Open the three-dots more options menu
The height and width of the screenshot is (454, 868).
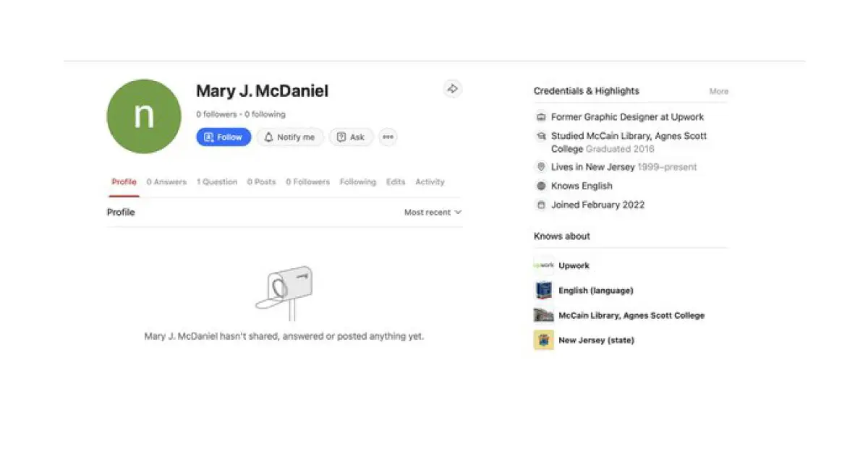coord(388,137)
